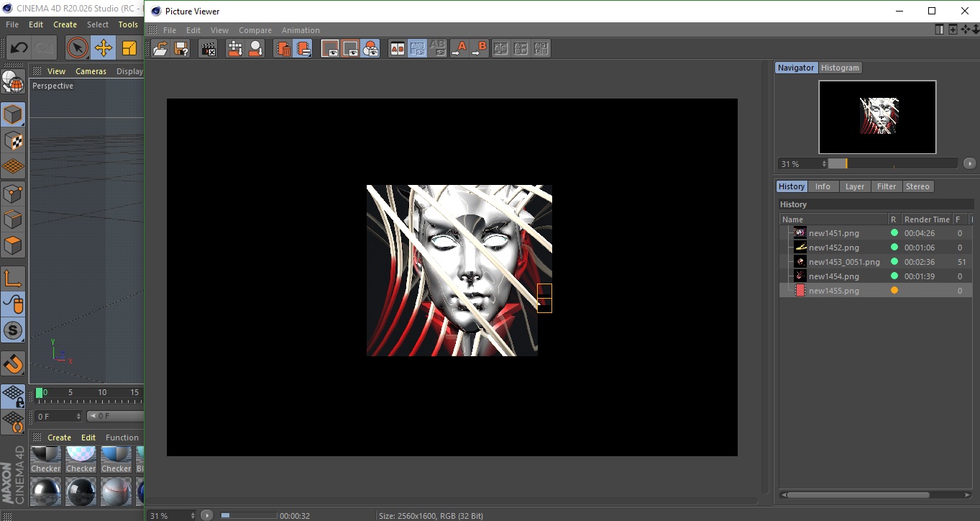980x521 pixels.
Task: Enable the magnet Snap tool in the sidebar
Action: tap(13, 364)
